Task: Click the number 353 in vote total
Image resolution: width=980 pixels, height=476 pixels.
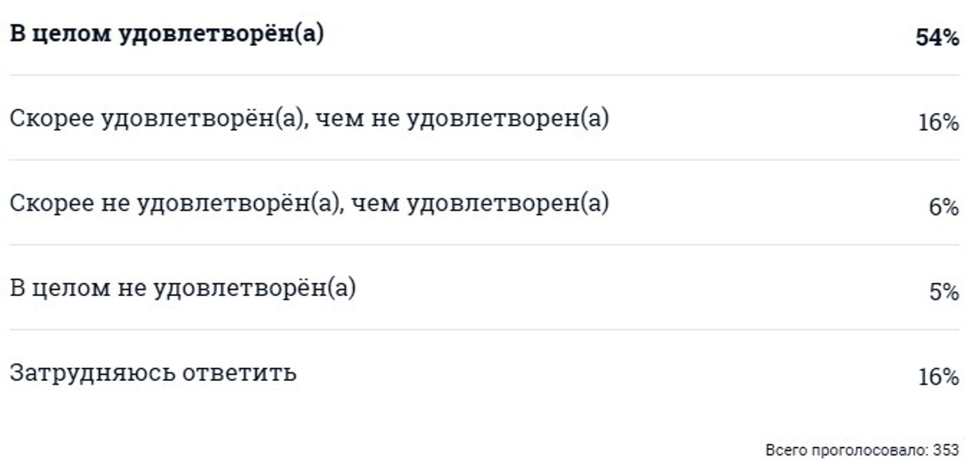Action: pos(946,450)
